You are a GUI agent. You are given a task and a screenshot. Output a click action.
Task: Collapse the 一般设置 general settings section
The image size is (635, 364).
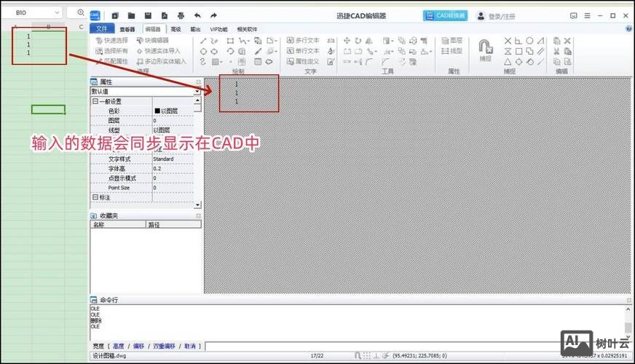95,101
